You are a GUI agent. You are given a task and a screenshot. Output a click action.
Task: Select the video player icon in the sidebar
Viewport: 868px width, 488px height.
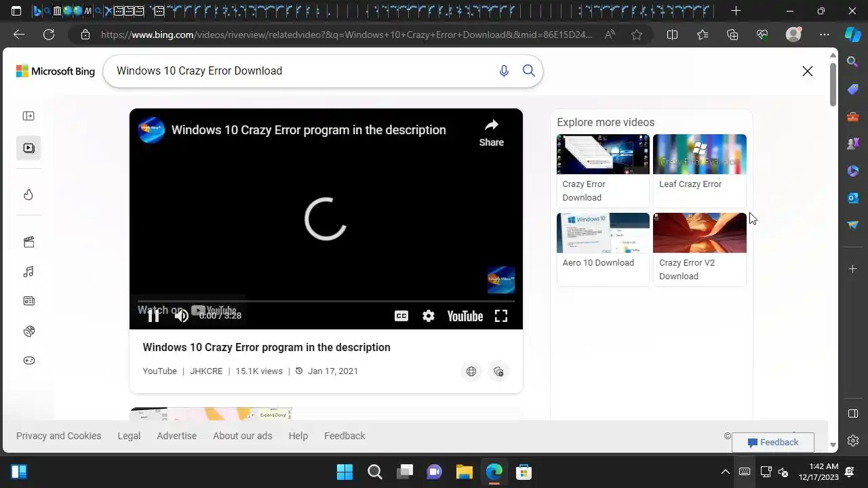[x=28, y=148]
